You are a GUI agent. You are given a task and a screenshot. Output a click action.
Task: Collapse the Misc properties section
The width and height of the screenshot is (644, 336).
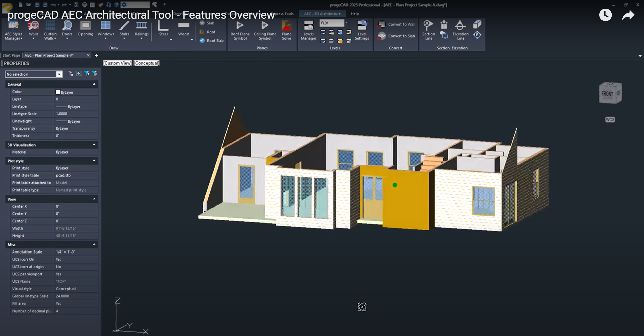[x=94, y=244]
